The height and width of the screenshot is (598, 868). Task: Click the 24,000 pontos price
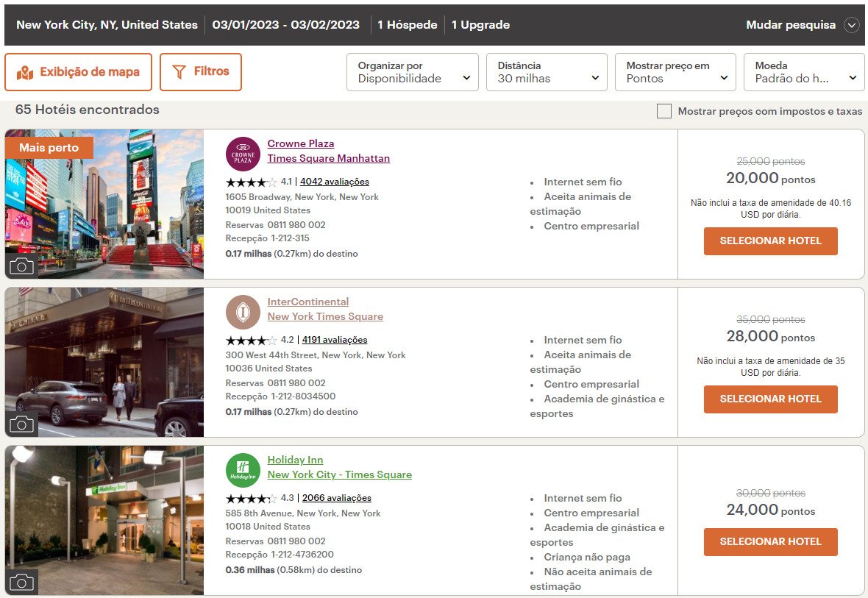771,510
